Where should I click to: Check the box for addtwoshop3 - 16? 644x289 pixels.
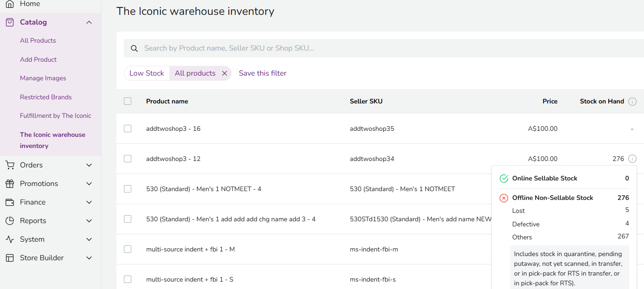coord(128,128)
